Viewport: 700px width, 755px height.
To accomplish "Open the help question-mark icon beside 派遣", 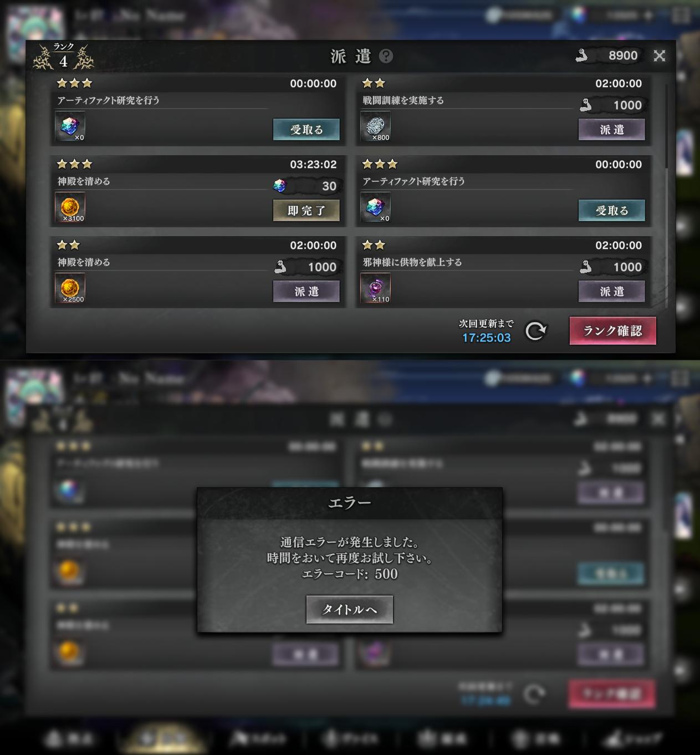I will point(386,56).
